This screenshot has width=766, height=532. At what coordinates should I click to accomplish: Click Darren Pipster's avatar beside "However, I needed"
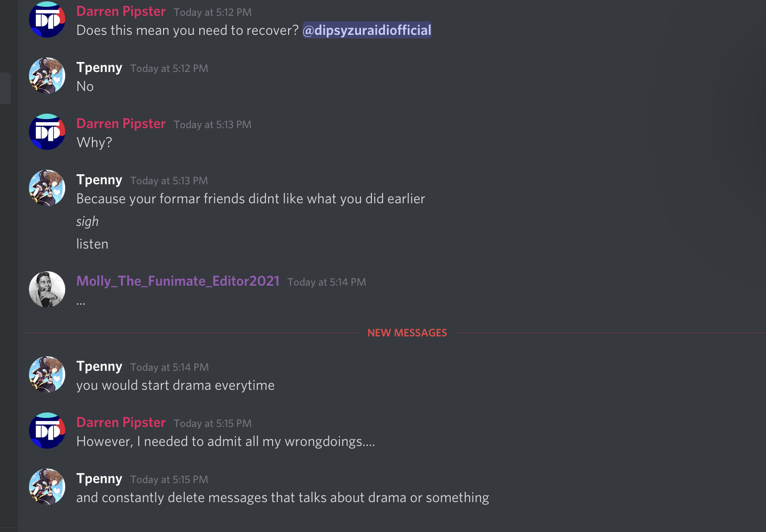pyautogui.click(x=47, y=431)
